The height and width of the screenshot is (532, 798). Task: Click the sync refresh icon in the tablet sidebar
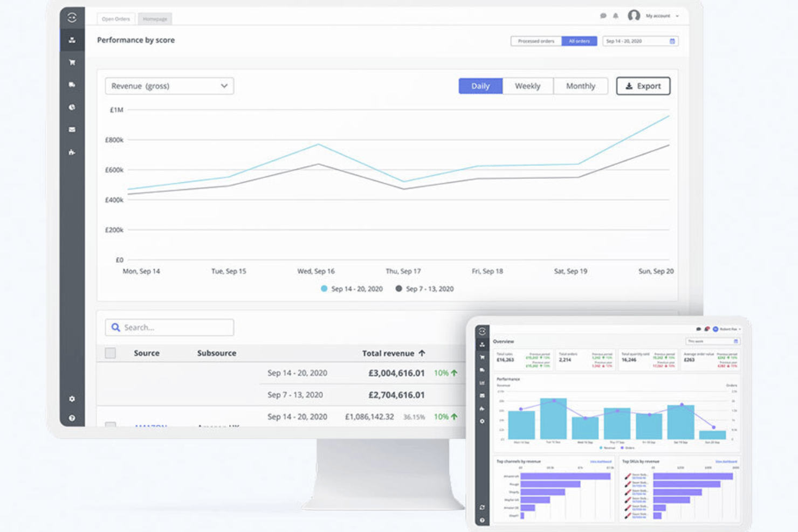pos(482,507)
